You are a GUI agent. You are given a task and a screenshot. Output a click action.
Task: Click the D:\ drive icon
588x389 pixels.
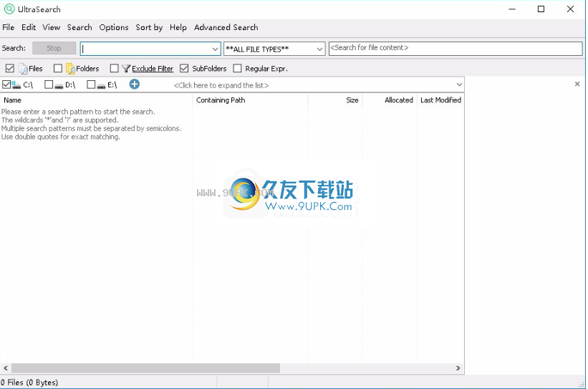pyautogui.click(x=59, y=85)
